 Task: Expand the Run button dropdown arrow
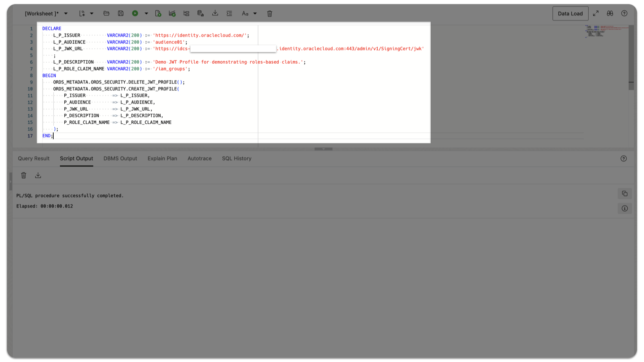(x=146, y=13)
